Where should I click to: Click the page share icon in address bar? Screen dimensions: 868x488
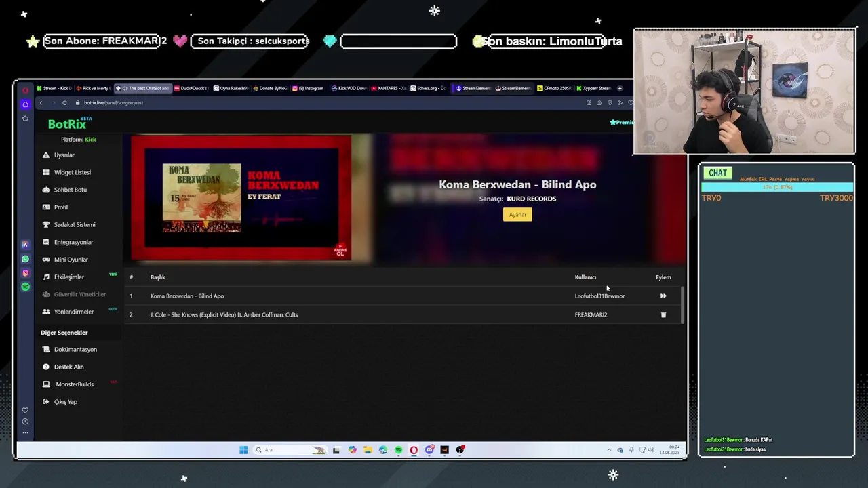click(x=589, y=103)
